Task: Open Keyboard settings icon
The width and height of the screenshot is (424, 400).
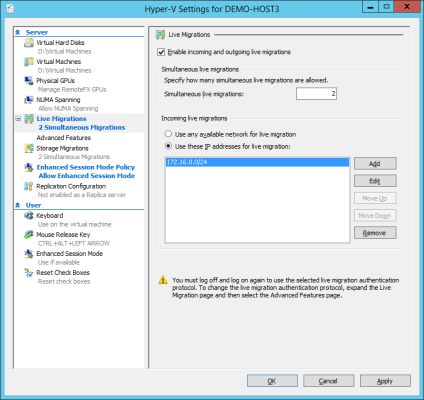Action: pyautogui.click(x=29, y=216)
